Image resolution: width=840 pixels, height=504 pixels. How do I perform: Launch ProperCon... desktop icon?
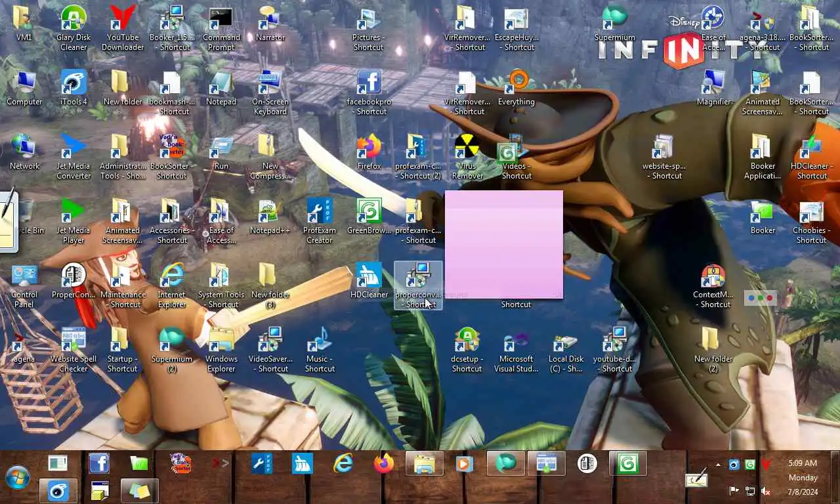point(73,282)
